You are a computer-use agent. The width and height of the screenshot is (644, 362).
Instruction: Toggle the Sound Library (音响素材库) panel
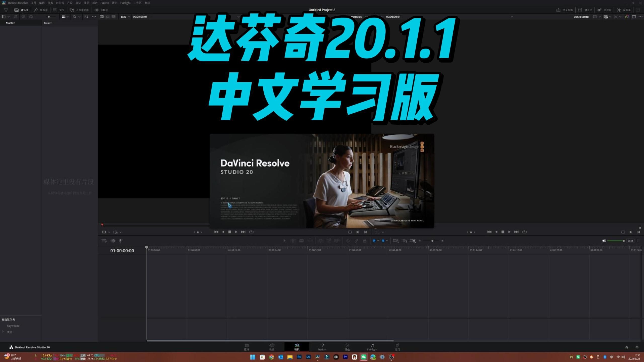(x=79, y=10)
